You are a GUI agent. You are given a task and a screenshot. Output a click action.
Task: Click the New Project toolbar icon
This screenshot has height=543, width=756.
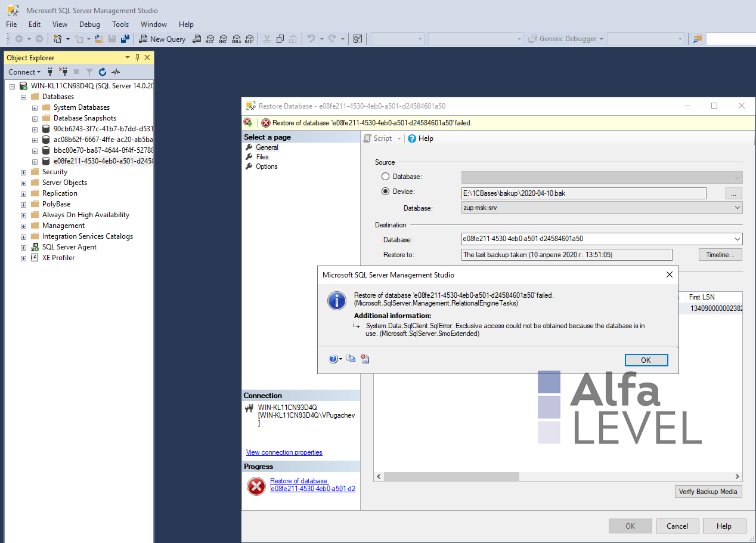point(58,39)
